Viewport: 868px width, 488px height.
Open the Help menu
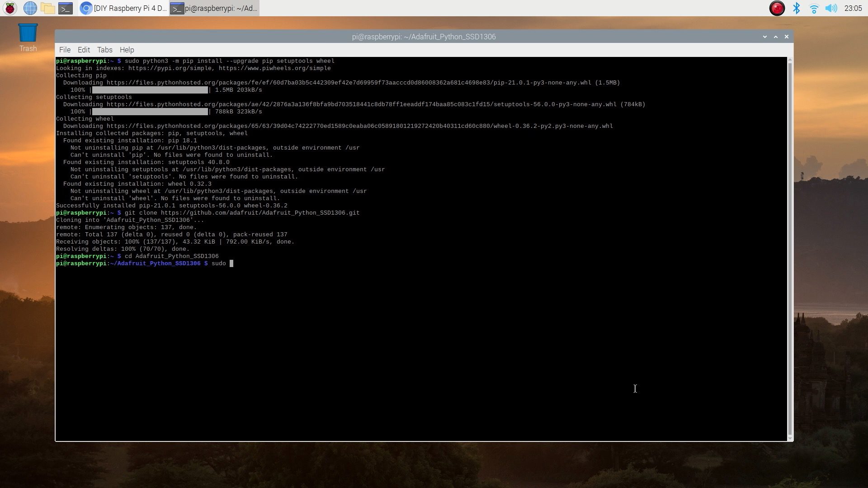point(127,50)
